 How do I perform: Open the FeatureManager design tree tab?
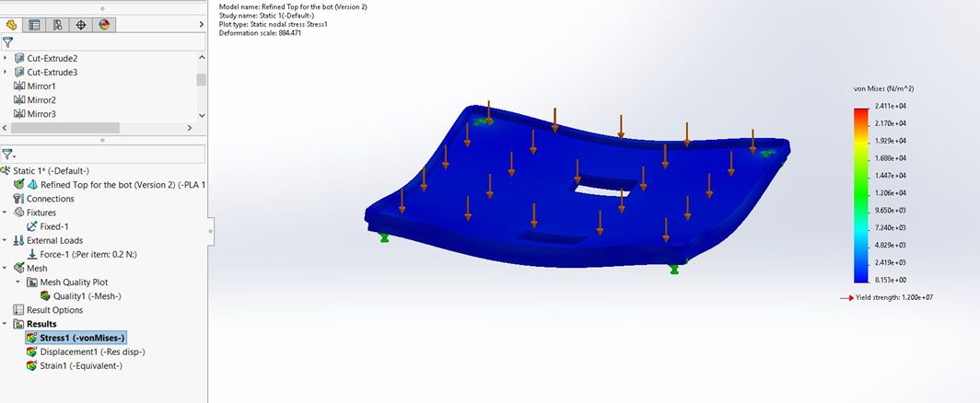(x=11, y=25)
